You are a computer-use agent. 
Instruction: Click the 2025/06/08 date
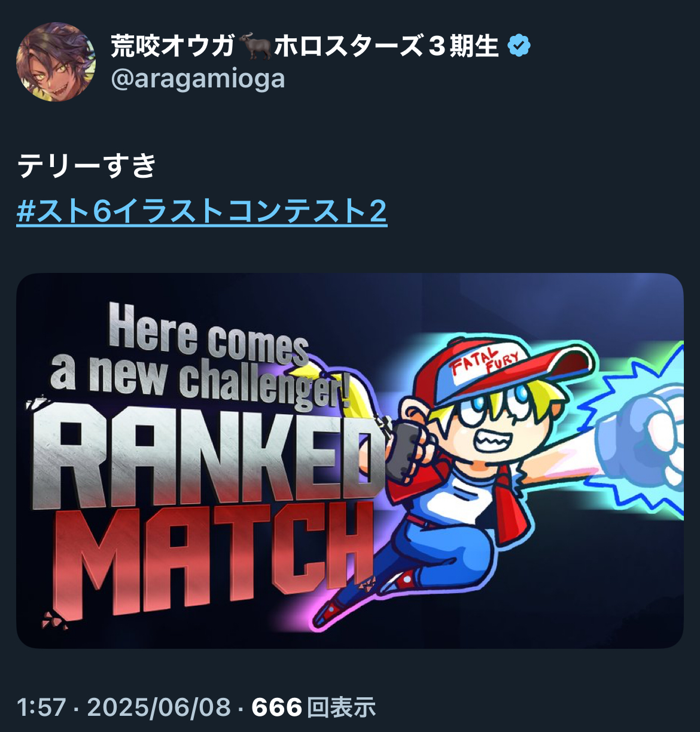coord(159,707)
